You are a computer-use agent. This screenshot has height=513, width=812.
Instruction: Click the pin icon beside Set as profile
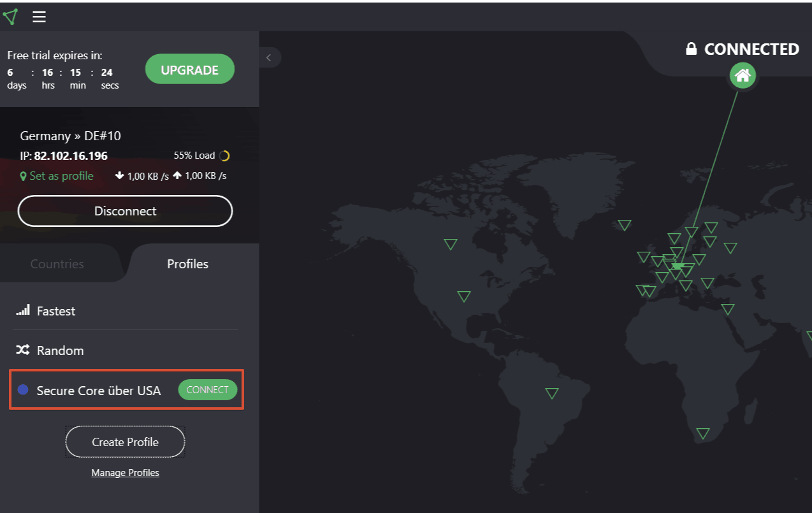click(x=24, y=177)
